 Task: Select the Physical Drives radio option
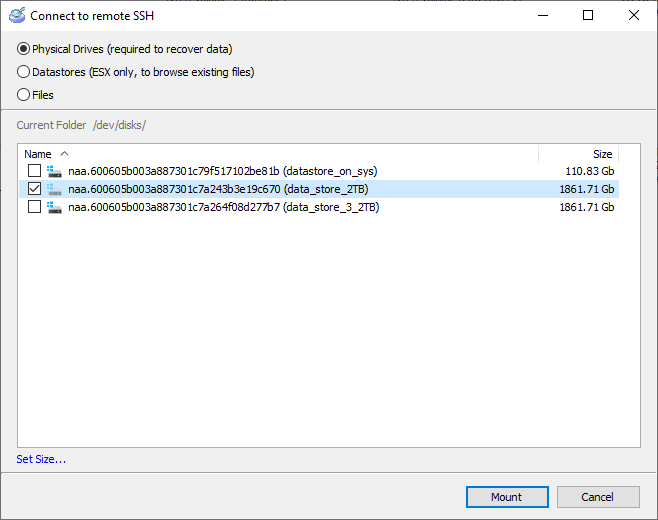pos(24,49)
